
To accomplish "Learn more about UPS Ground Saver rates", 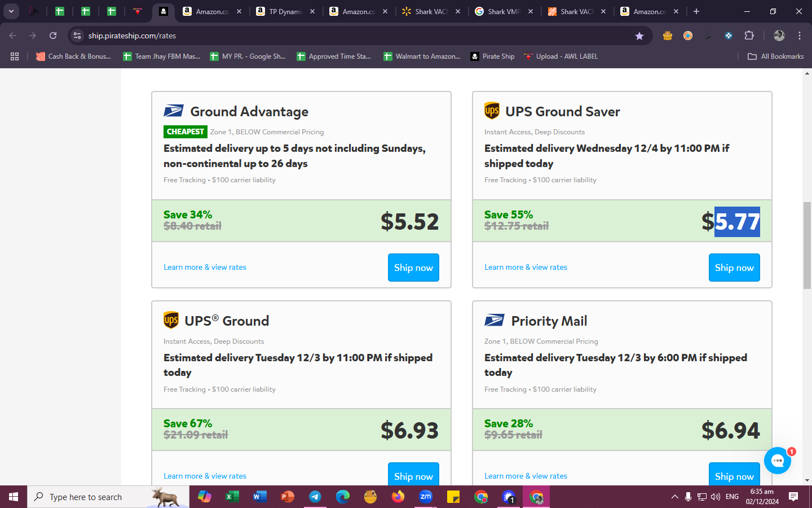I will coord(526,267).
